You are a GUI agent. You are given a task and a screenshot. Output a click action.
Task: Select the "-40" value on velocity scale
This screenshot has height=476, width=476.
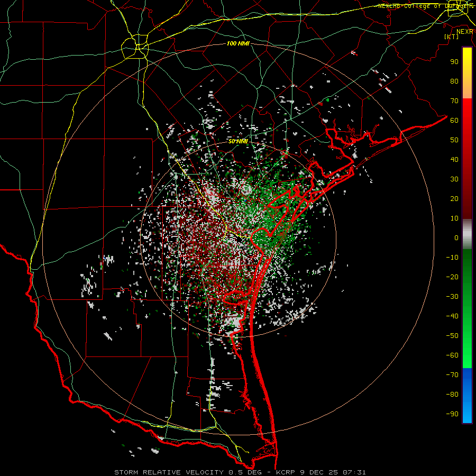pyautogui.click(x=452, y=316)
